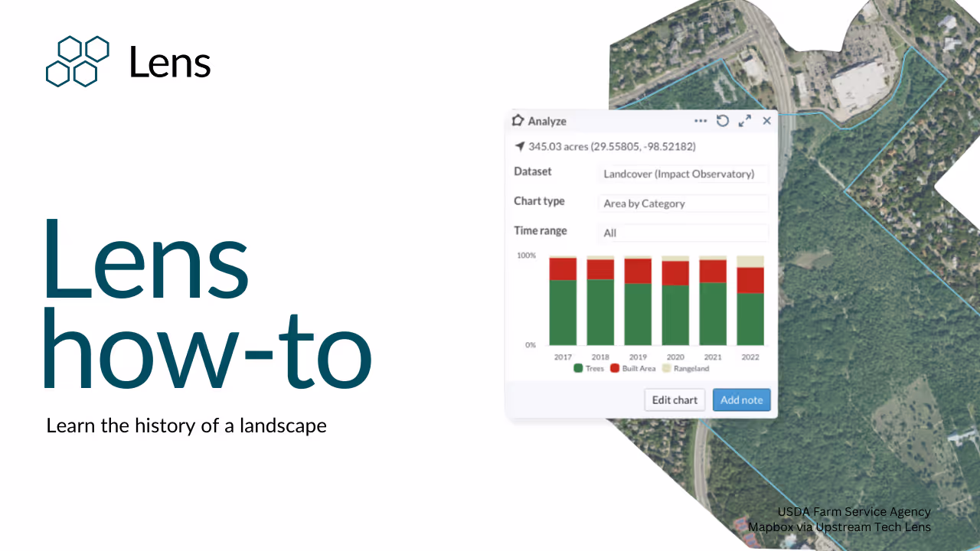Click the "Mapbox via Upstream Tech Lens" credit
This screenshot has width=980, height=551.
tap(840, 527)
